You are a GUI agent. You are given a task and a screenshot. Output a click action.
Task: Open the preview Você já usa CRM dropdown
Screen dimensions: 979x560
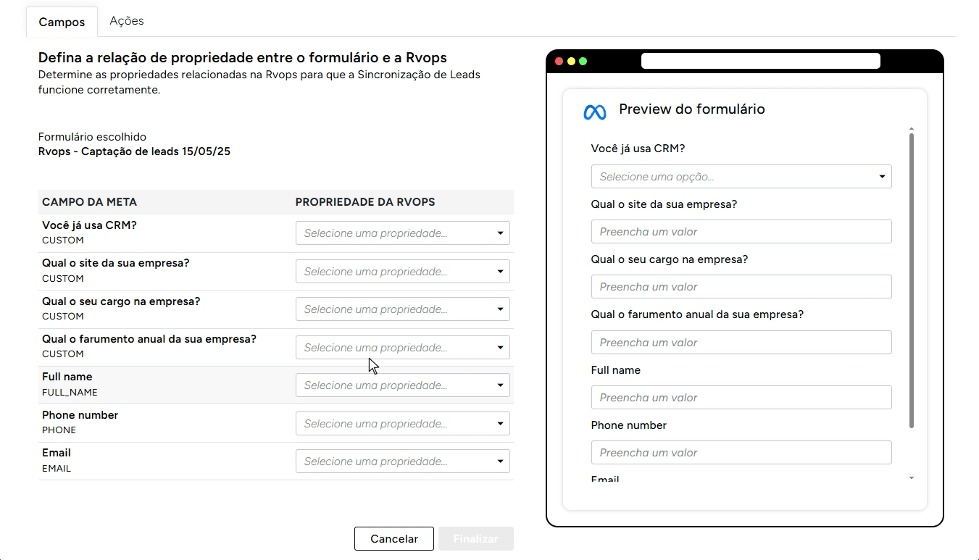point(741,177)
